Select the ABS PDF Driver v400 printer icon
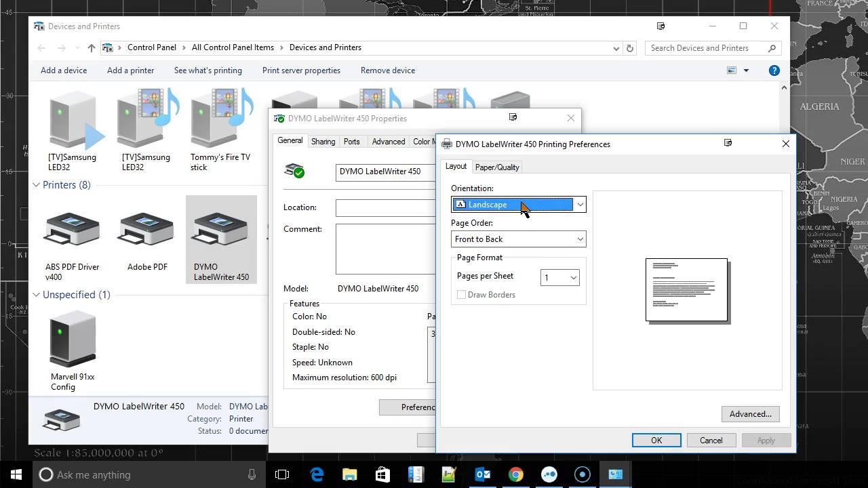The width and height of the screenshot is (868, 488). pos(72,230)
